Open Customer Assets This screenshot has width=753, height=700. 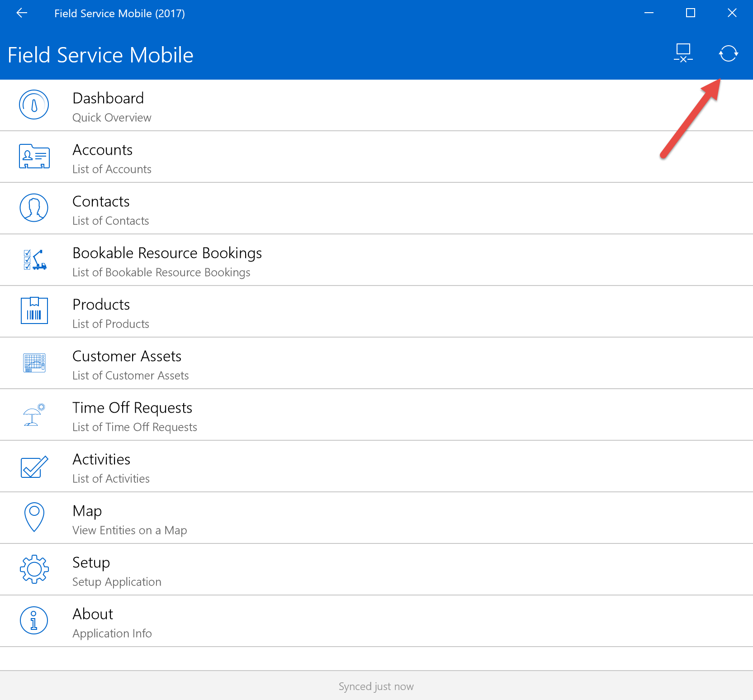point(376,363)
